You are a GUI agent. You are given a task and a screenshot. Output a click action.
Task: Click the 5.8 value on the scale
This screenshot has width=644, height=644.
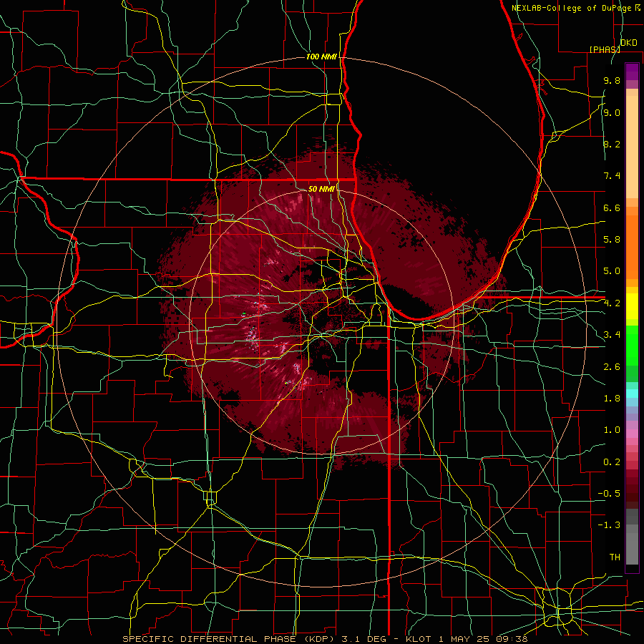[612, 240]
